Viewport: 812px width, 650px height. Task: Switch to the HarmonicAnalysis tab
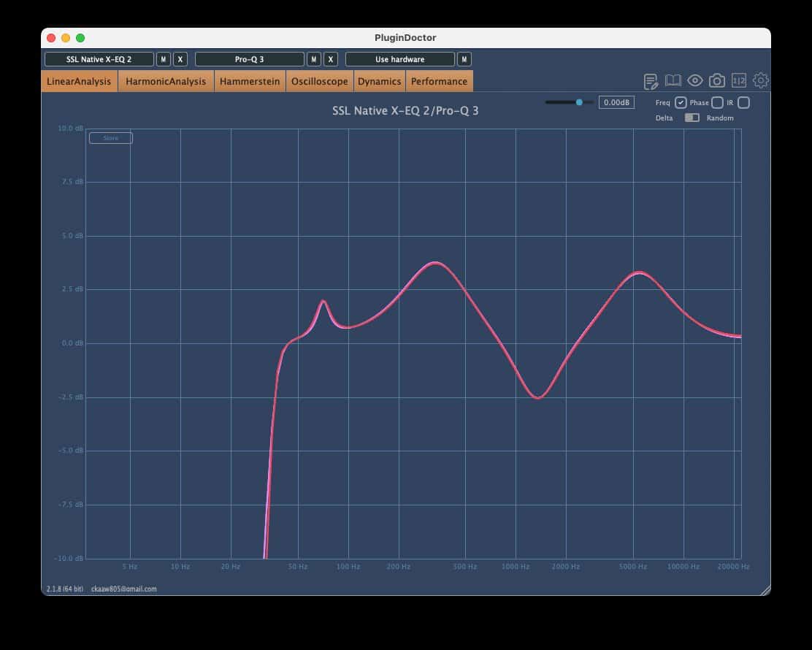166,81
